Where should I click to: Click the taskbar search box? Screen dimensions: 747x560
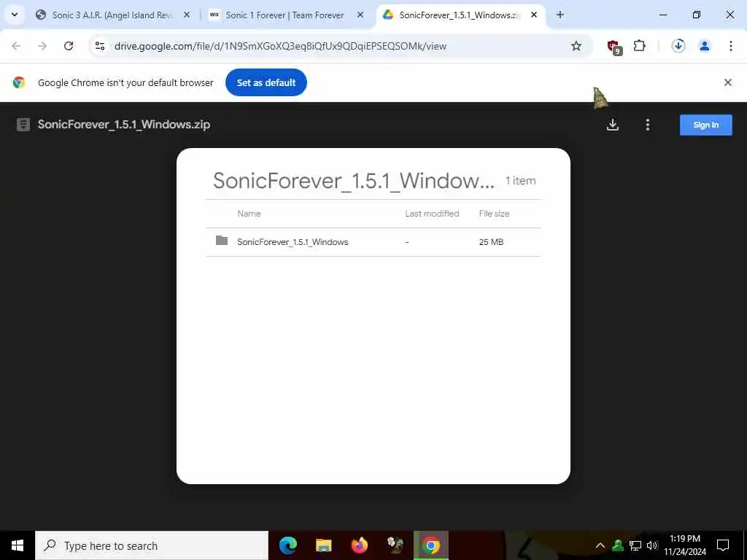point(152,545)
